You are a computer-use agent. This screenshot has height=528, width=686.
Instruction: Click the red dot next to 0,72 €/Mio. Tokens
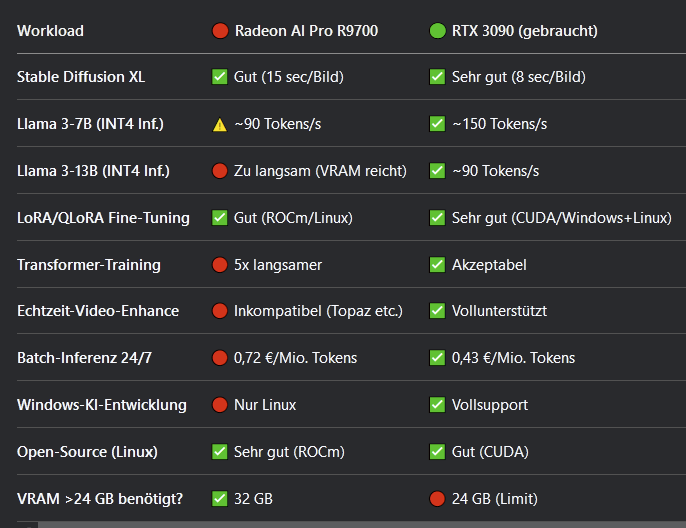[x=220, y=358]
